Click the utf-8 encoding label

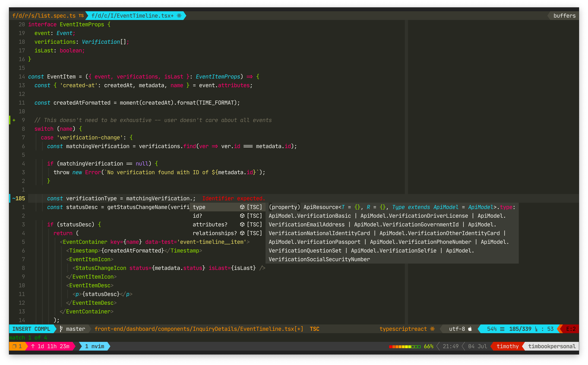[x=457, y=329]
